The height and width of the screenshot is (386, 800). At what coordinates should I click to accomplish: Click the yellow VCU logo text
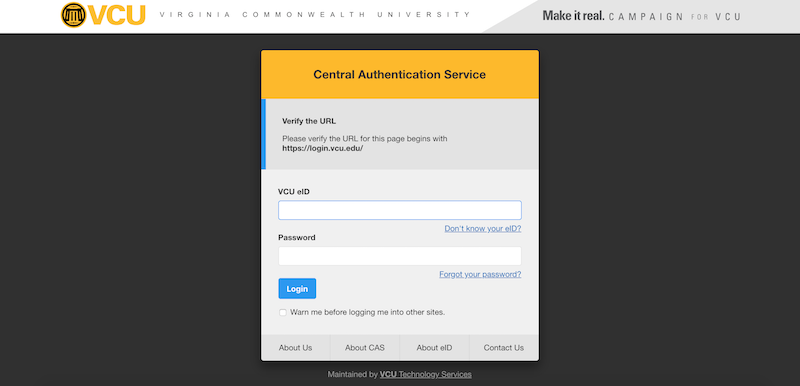pyautogui.click(x=117, y=15)
